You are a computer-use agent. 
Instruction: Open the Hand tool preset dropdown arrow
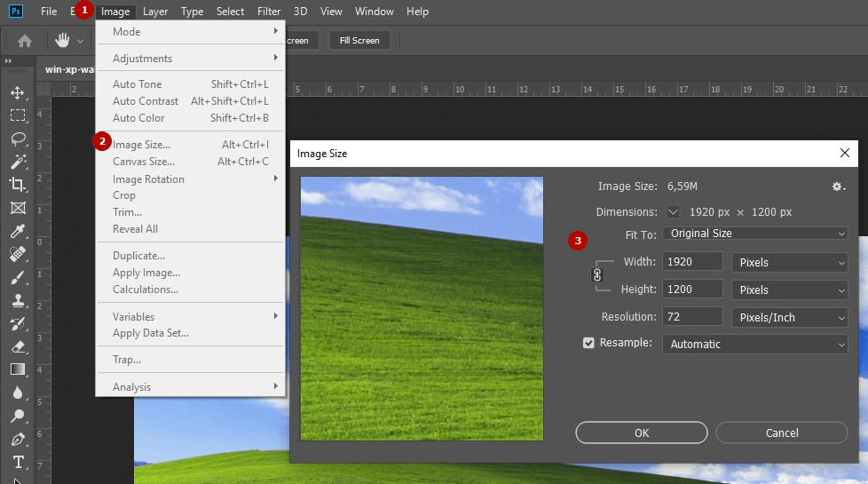coord(80,41)
